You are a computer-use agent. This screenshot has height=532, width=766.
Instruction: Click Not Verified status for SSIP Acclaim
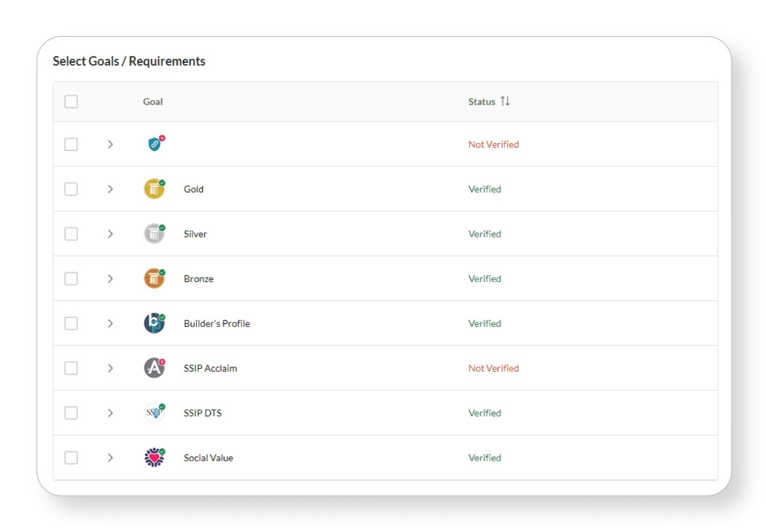pyautogui.click(x=493, y=368)
